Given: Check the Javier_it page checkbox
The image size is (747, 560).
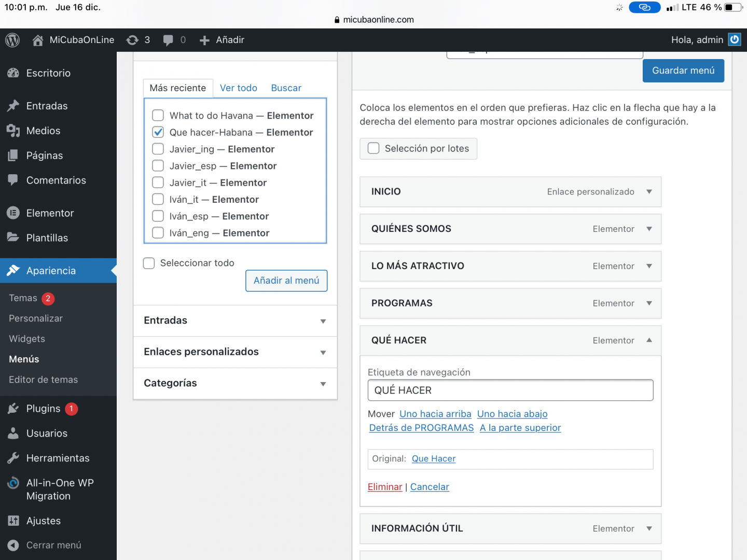Looking at the screenshot, I should pyautogui.click(x=158, y=183).
